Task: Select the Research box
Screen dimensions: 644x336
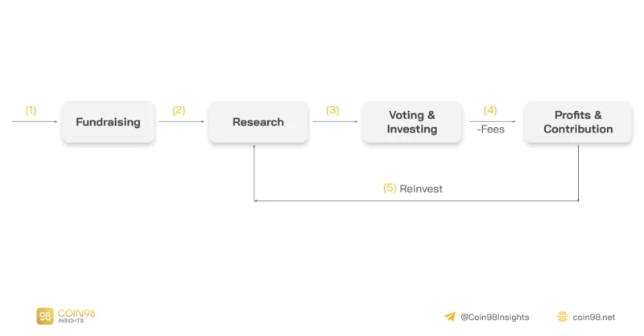Action: click(258, 122)
